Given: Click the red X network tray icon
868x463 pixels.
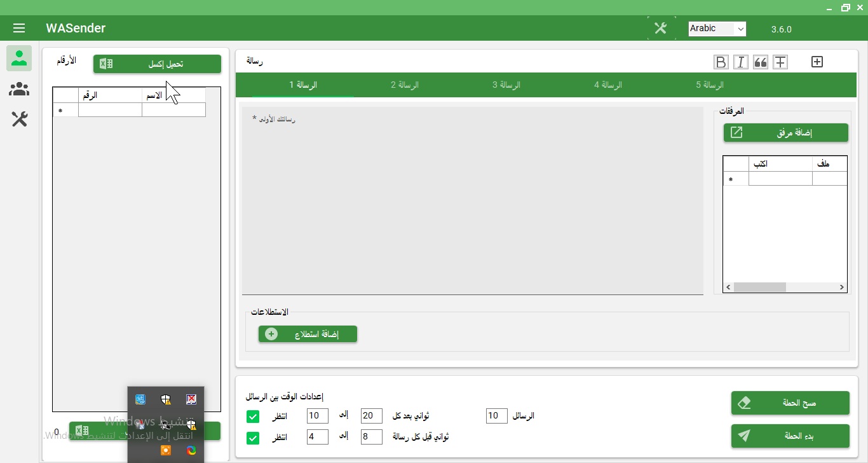Looking at the screenshot, I should pos(191,399).
